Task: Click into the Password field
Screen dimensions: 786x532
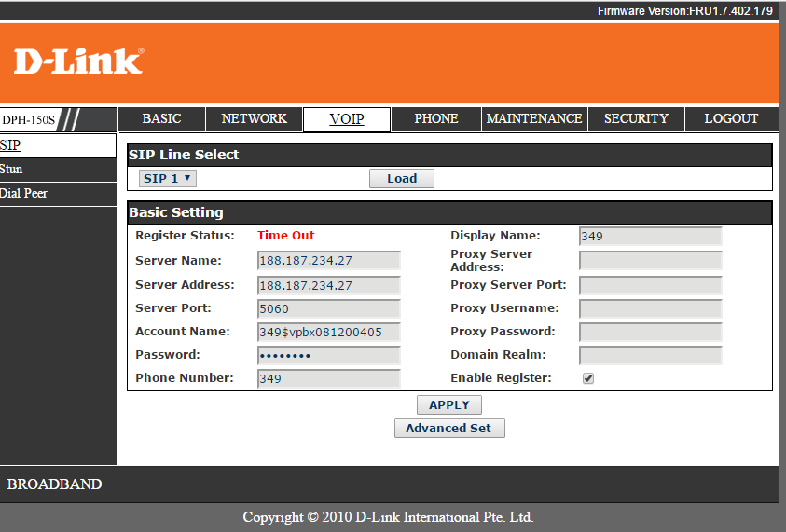Action: 328,355
